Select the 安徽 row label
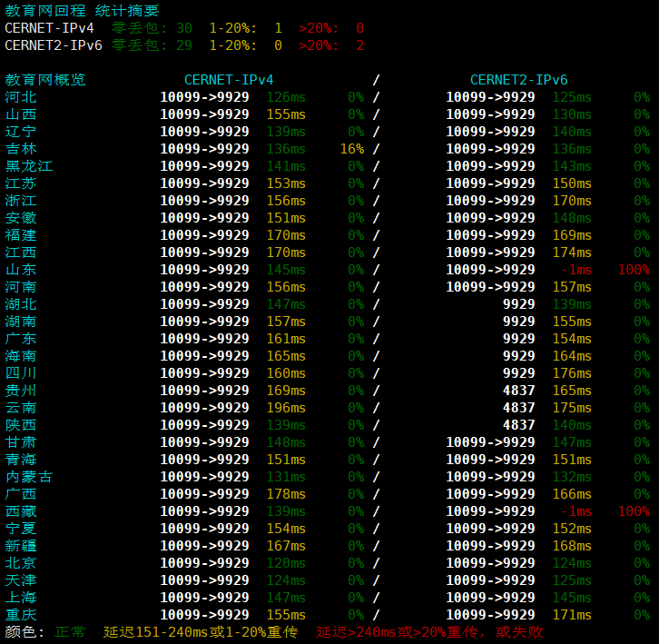 [x=21, y=218]
